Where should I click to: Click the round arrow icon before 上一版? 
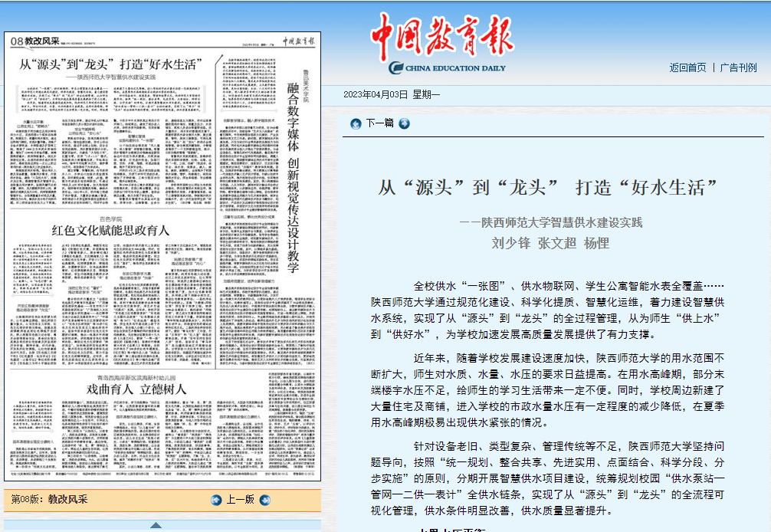click(x=216, y=500)
